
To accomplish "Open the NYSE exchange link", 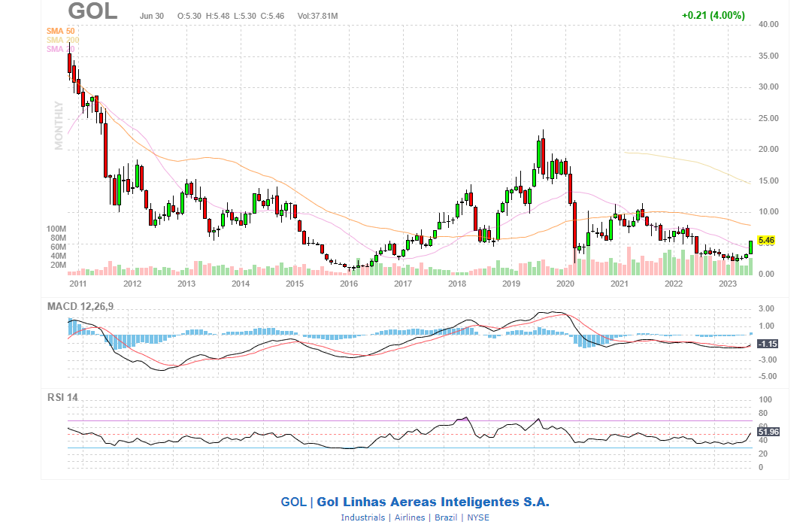I will click(x=478, y=517).
